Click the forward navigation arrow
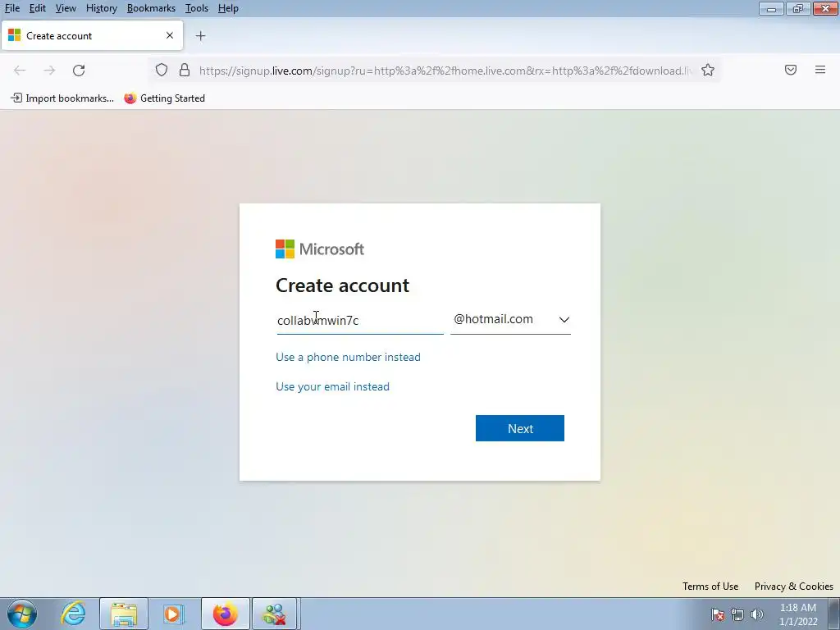Image resolution: width=840 pixels, height=630 pixels. click(x=49, y=71)
